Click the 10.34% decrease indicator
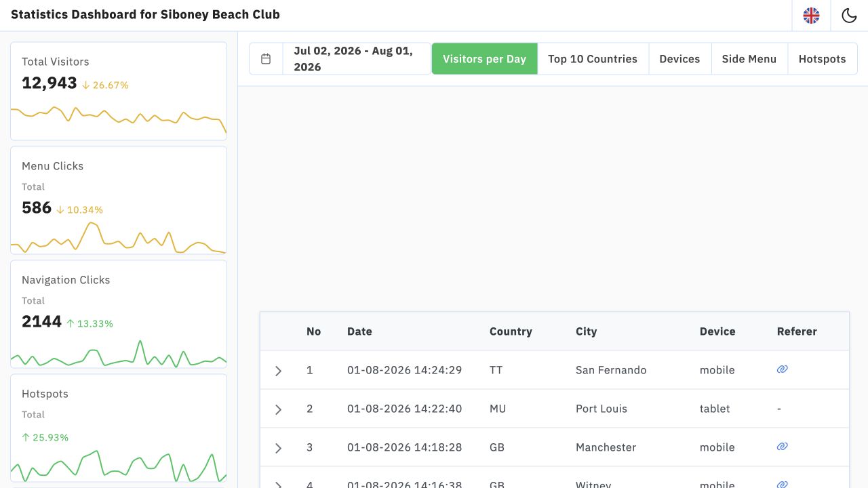This screenshot has width=868, height=488. (79, 210)
